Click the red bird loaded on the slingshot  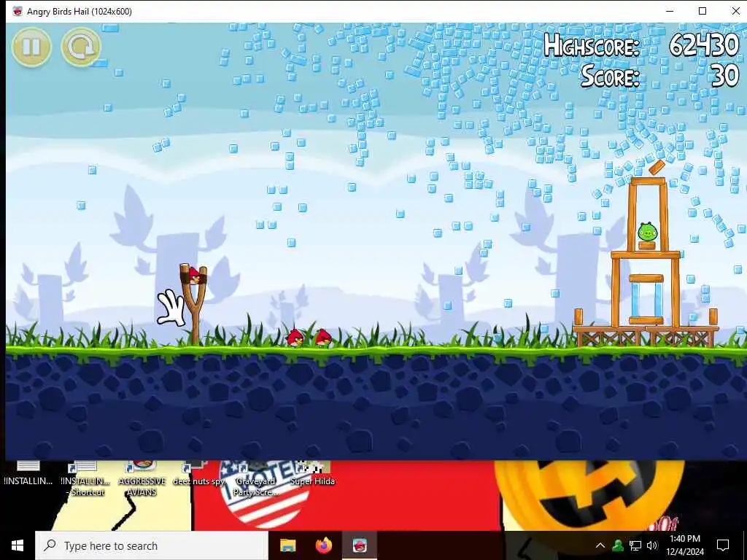[194, 275]
